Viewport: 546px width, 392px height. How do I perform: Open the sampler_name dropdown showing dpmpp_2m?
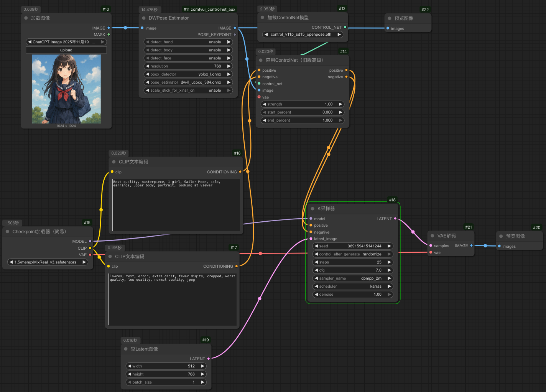(x=352, y=278)
